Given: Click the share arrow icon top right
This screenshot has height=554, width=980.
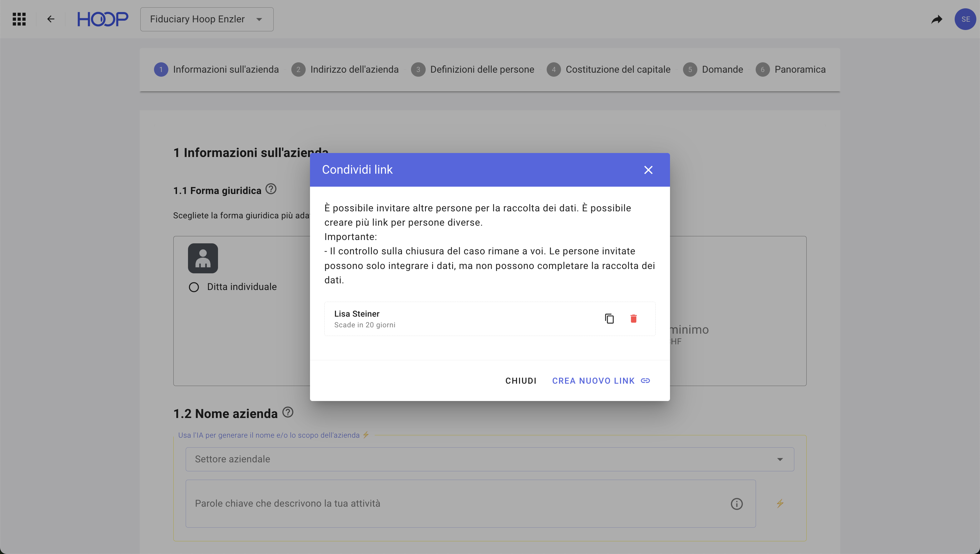Looking at the screenshot, I should (937, 19).
